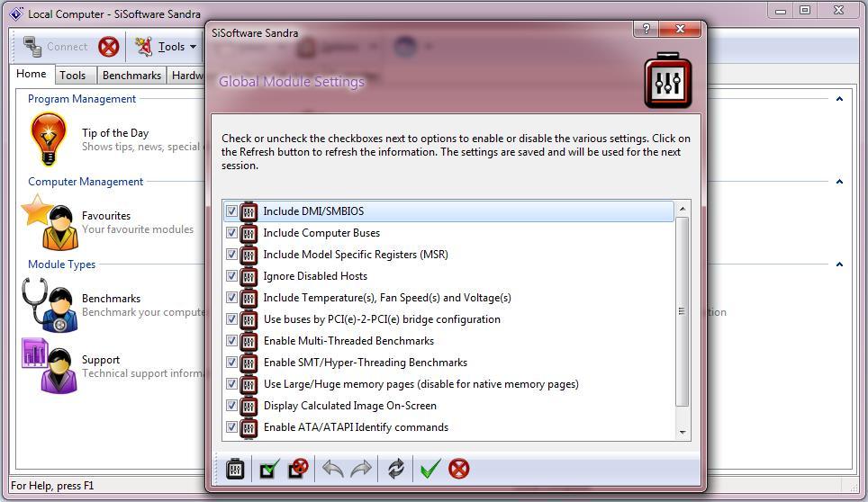
Task: Toggle Include Model Specific Registers (MSR)
Action: click(231, 255)
